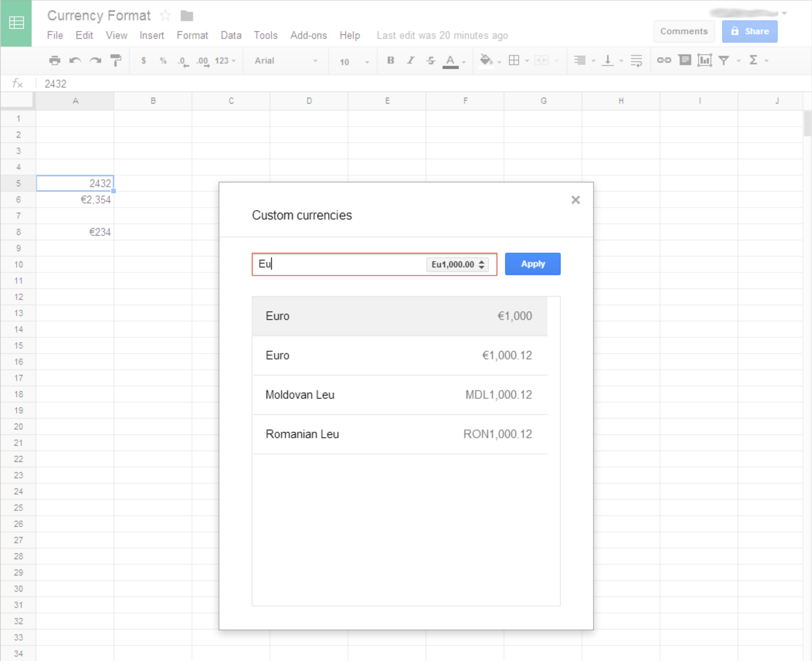Close the Custom currencies dialog
The image size is (812, 661).
[x=575, y=200]
